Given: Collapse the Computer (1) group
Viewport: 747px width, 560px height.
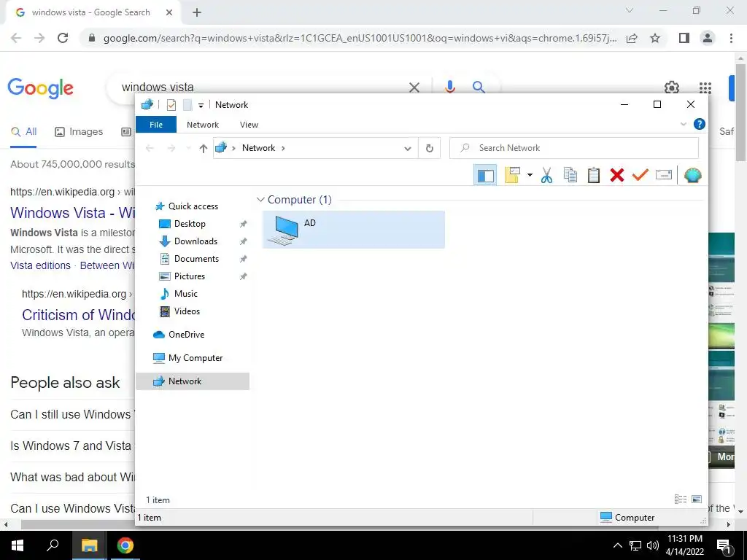Looking at the screenshot, I should pos(260,200).
